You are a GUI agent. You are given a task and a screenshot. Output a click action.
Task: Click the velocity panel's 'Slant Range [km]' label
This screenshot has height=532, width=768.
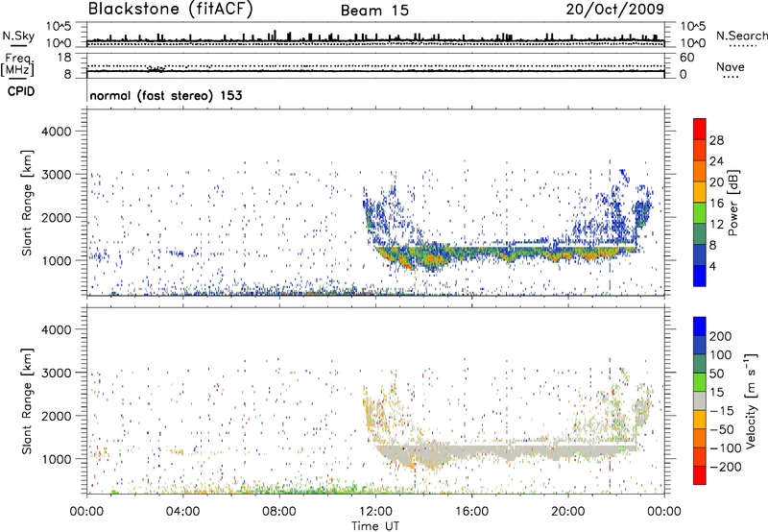point(27,401)
